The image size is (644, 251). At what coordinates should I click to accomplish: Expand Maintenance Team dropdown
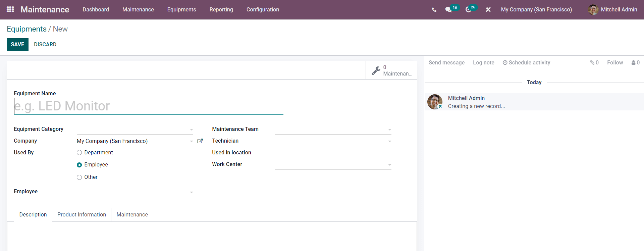pyautogui.click(x=389, y=130)
